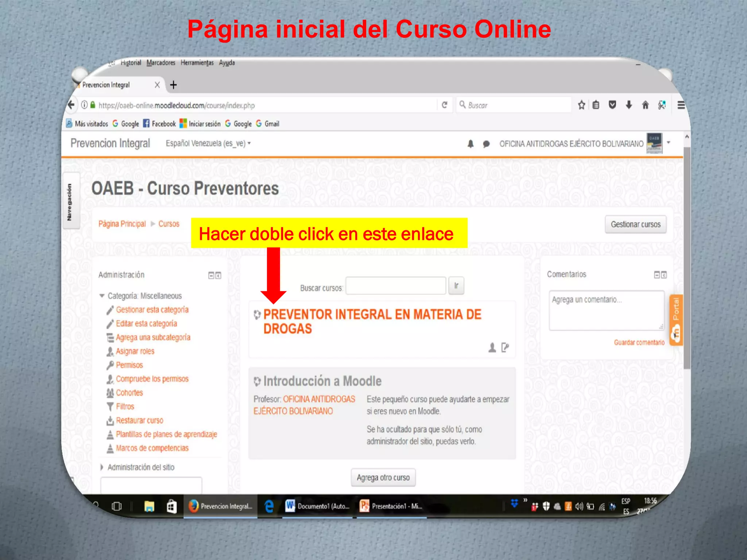
Task: Open the Moodle messages speech bubble
Action: coord(486,144)
